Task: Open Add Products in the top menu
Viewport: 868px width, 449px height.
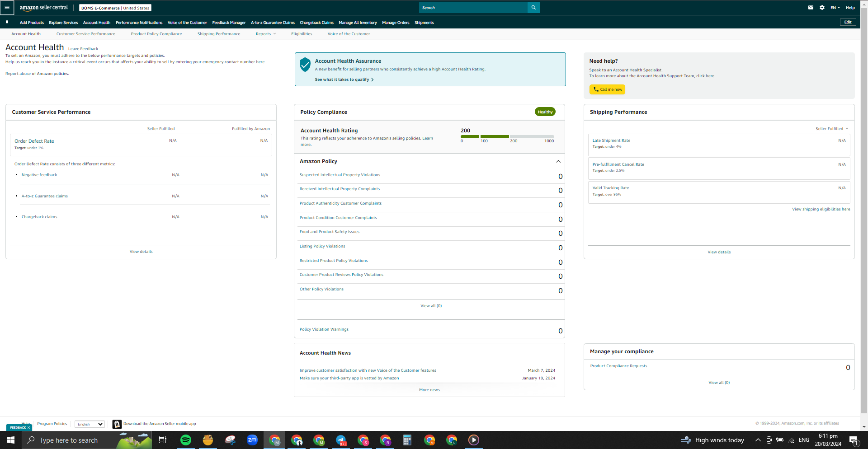Action: [32, 23]
